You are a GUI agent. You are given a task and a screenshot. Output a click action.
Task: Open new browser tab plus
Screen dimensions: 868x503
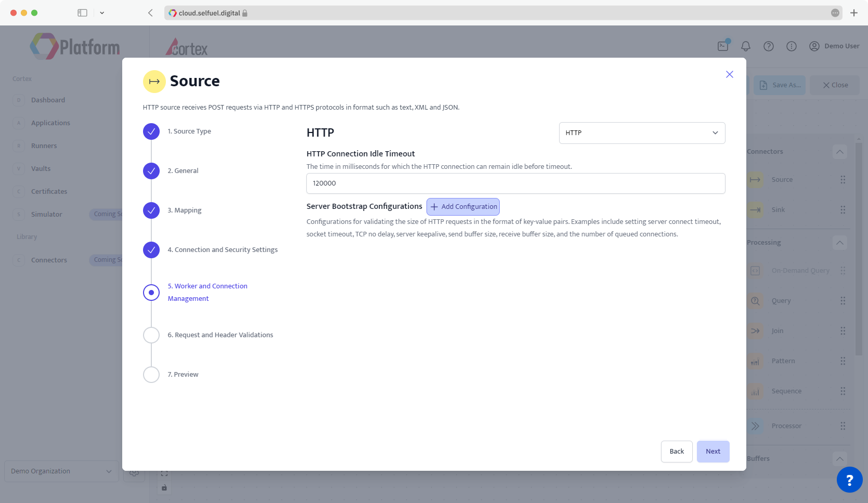click(x=854, y=13)
